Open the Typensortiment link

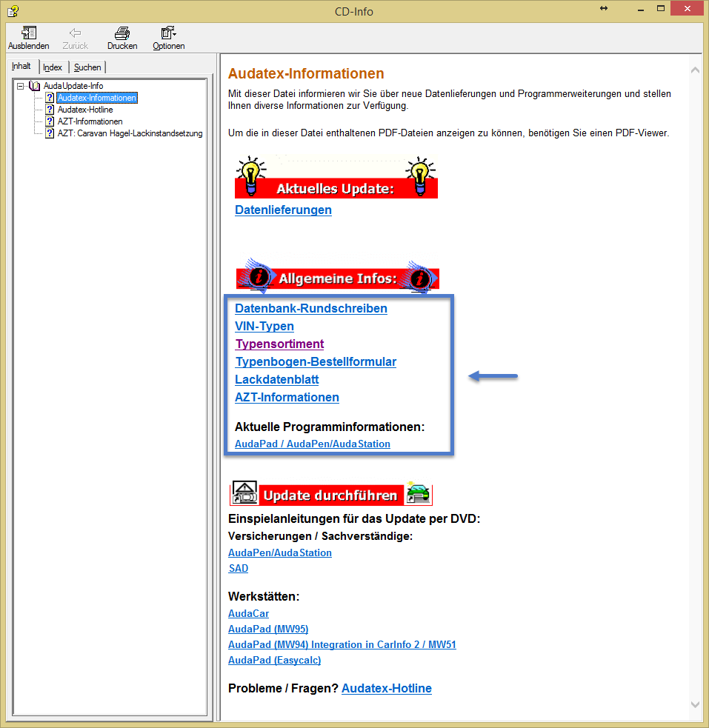(x=279, y=344)
